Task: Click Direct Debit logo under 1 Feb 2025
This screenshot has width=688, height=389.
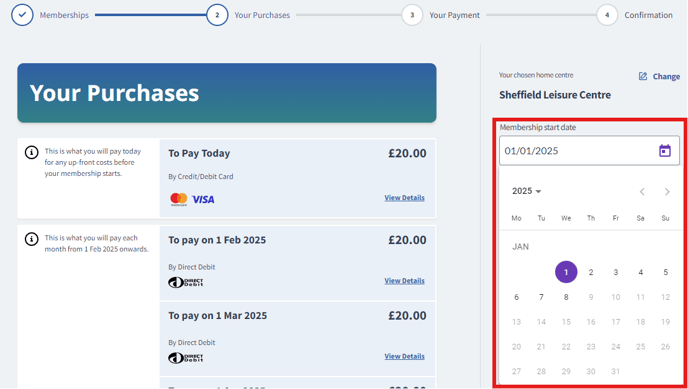Action: pyautogui.click(x=186, y=282)
